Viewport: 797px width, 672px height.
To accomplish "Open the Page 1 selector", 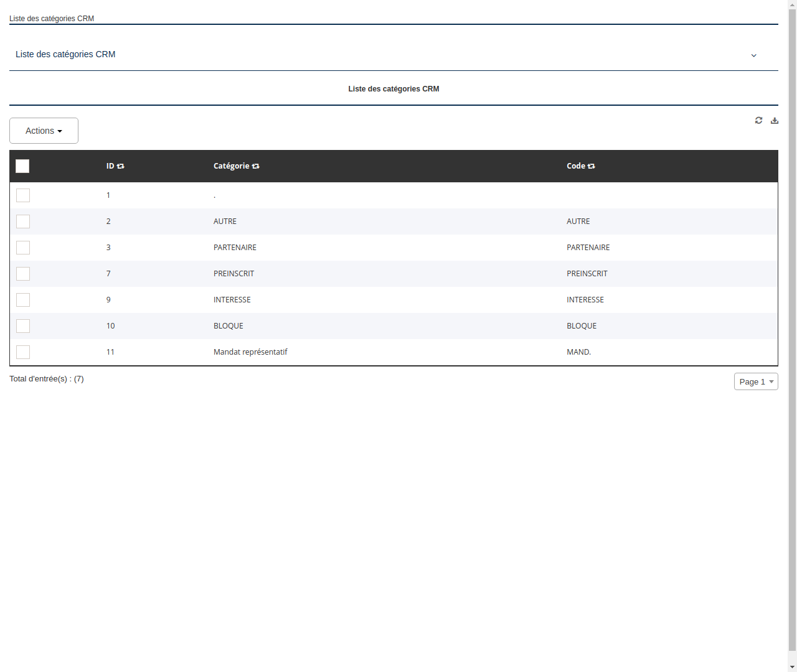I will tap(756, 381).
